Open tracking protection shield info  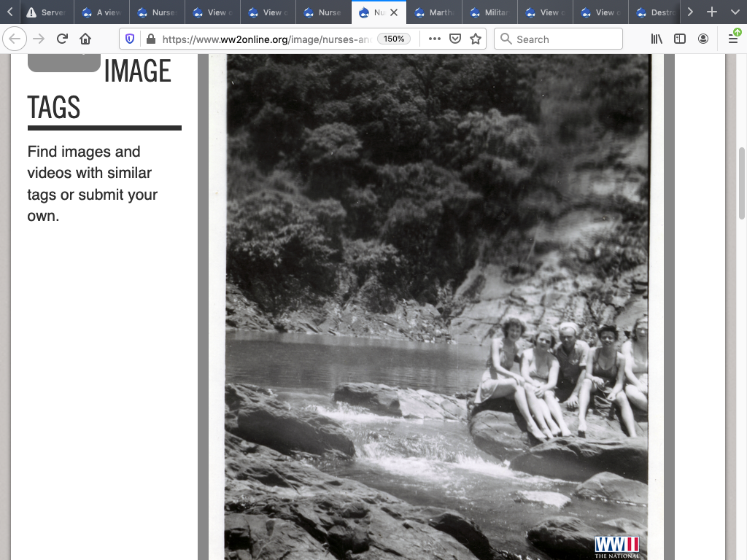pos(130,39)
